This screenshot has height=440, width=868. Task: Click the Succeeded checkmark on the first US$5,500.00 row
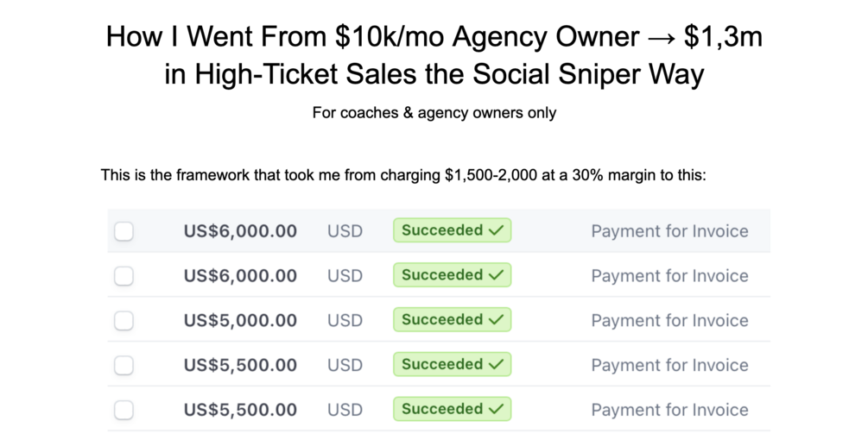tap(496, 364)
